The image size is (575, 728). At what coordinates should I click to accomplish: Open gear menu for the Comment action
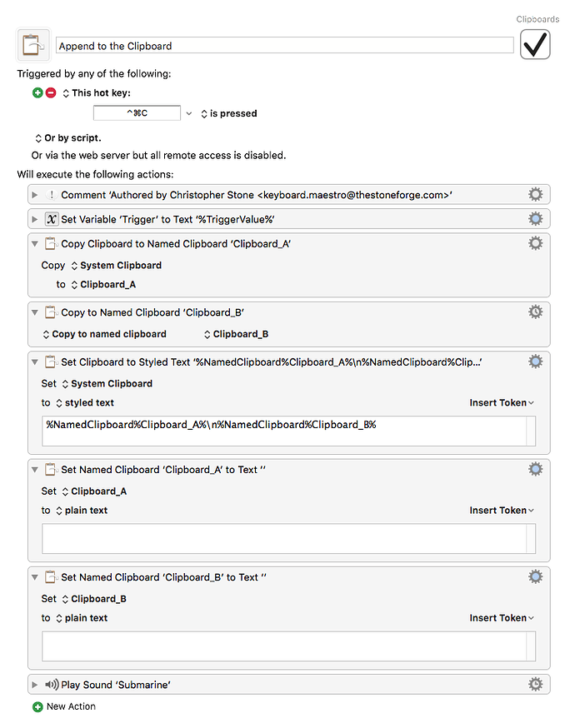(x=536, y=195)
